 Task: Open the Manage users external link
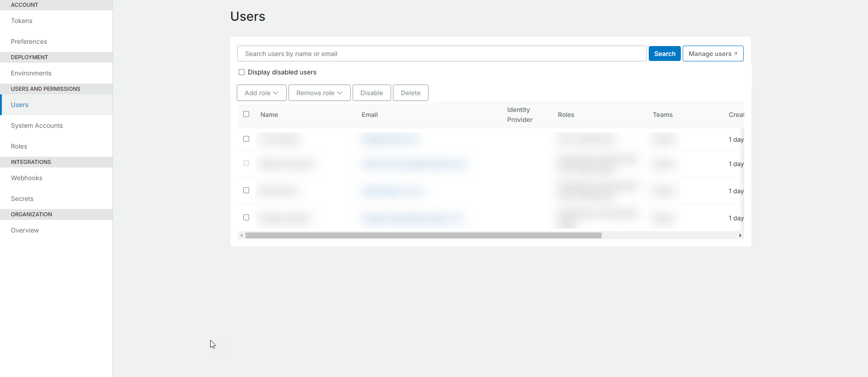pos(712,54)
